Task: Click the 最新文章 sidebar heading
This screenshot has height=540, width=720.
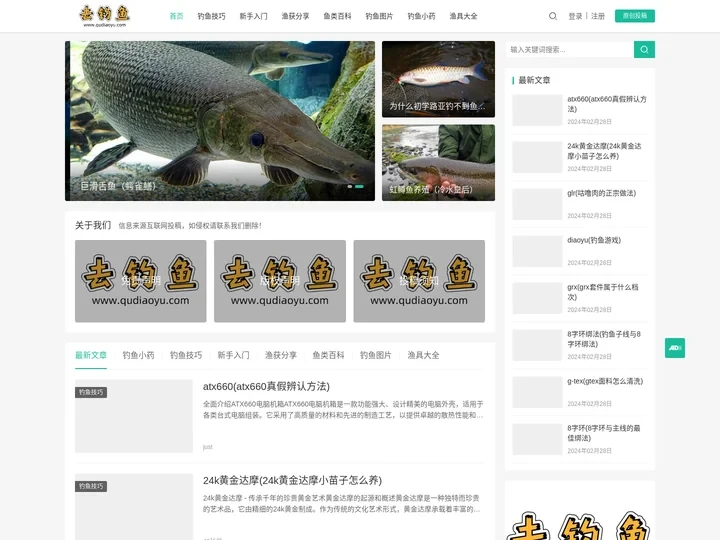Action: [x=534, y=80]
